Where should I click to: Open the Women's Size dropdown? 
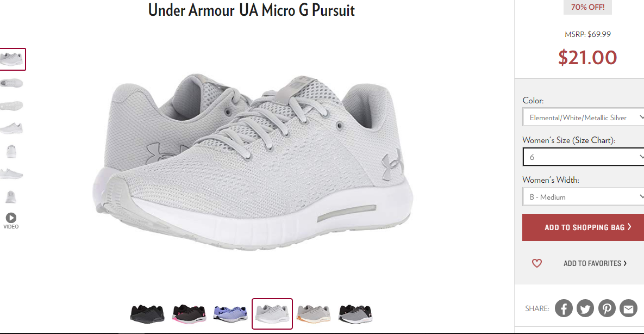[x=583, y=157]
